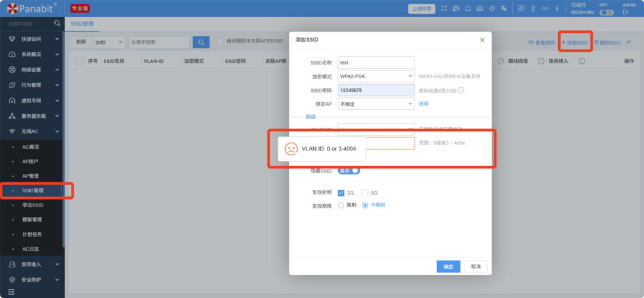Click the 上线向导 button

tap(422, 8)
